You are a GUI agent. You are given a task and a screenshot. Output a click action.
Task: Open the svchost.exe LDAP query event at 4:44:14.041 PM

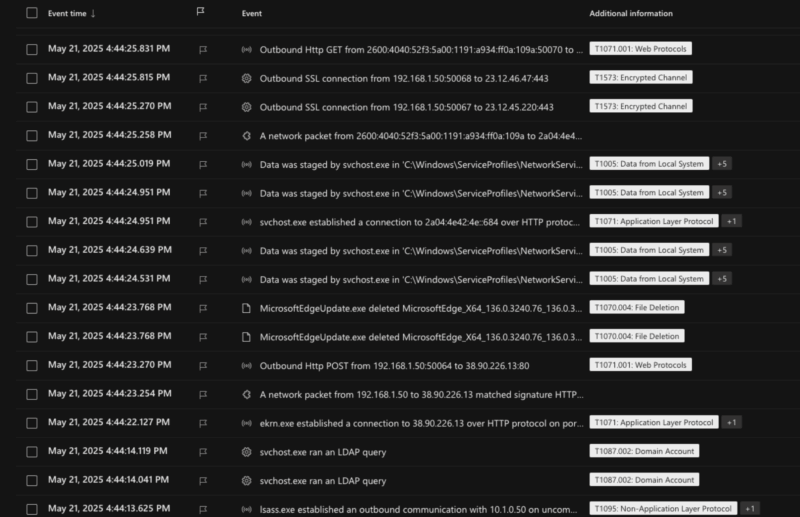coord(322,481)
